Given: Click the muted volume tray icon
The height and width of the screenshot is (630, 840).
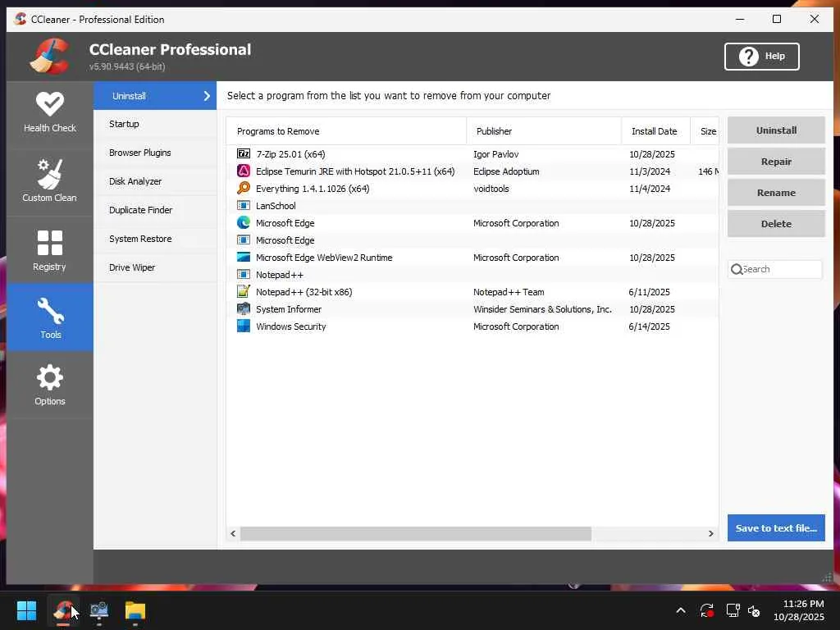Looking at the screenshot, I should (x=754, y=610).
